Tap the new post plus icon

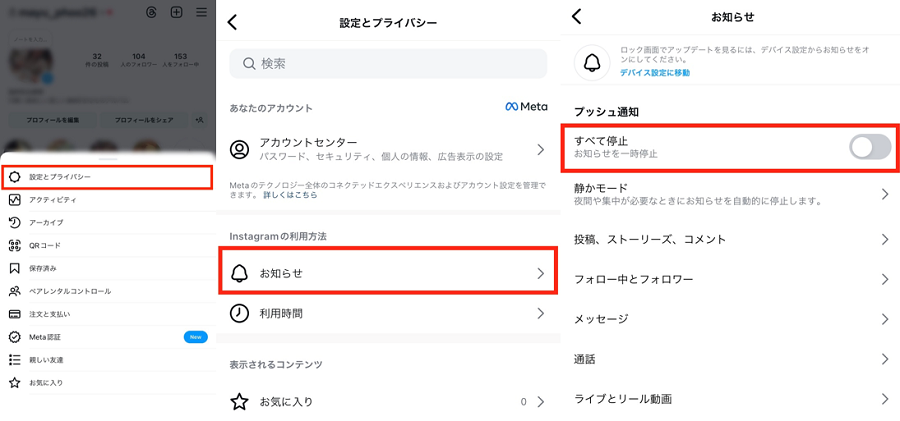(x=176, y=13)
